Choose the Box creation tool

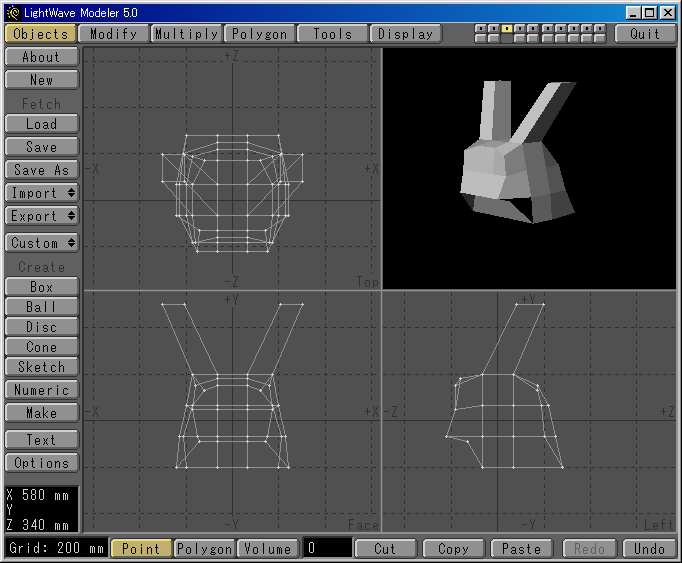click(x=42, y=287)
